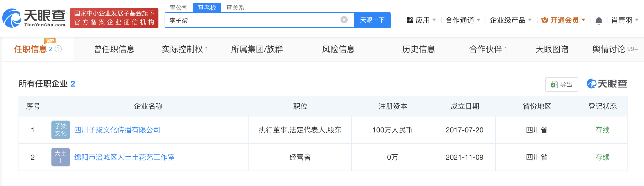Image resolution: width=644 pixels, height=186 pixels.
Task: Click the 企业名称 column header
Action: (x=148, y=106)
